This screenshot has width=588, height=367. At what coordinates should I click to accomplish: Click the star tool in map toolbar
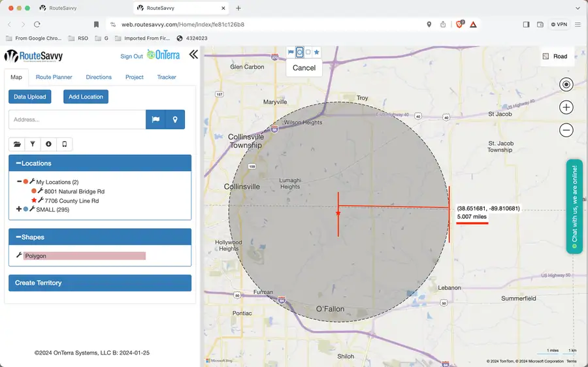click(316, 52)
